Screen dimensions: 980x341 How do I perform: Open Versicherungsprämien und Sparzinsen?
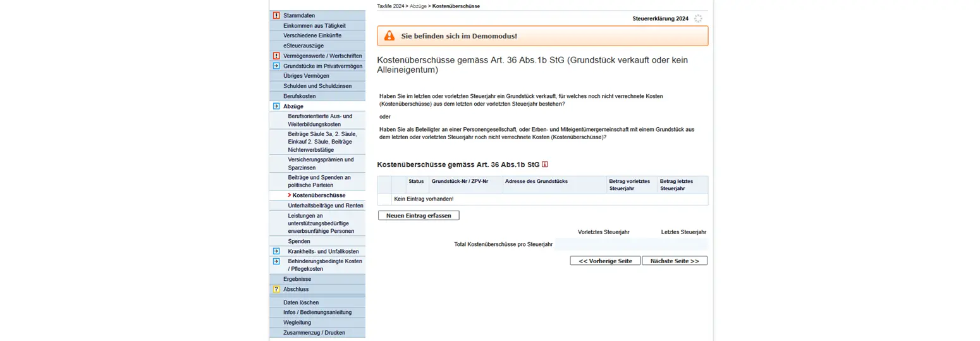321,164
